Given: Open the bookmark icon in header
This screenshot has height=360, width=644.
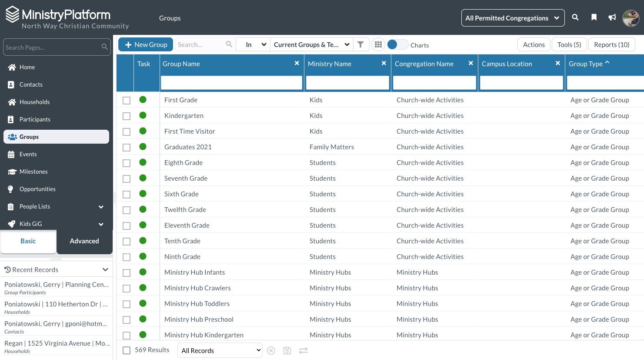Looking at the screenshot, I should (x=594, y=17).
